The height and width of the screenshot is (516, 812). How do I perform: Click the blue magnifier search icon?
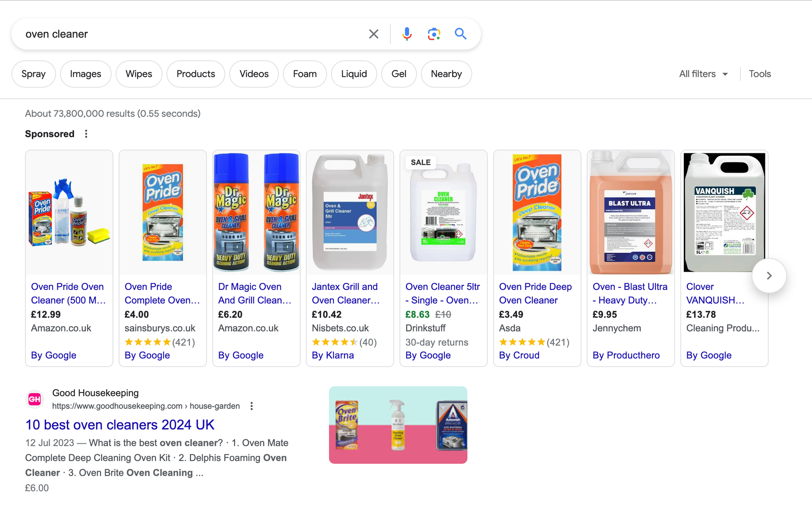click(461, 34)
